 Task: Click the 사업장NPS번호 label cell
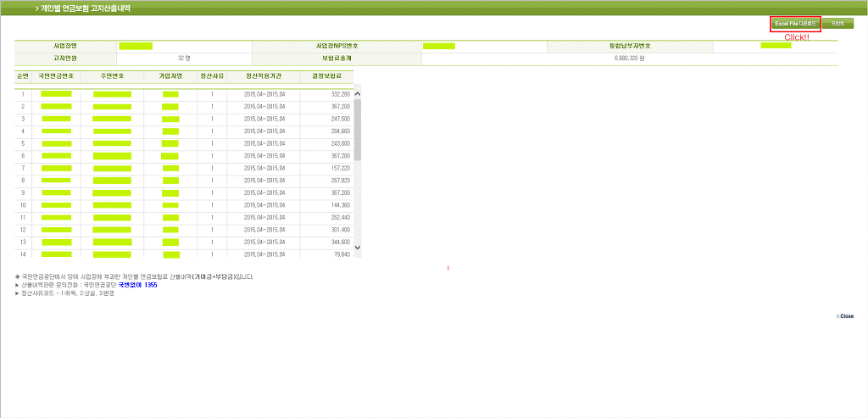(337, 46)
